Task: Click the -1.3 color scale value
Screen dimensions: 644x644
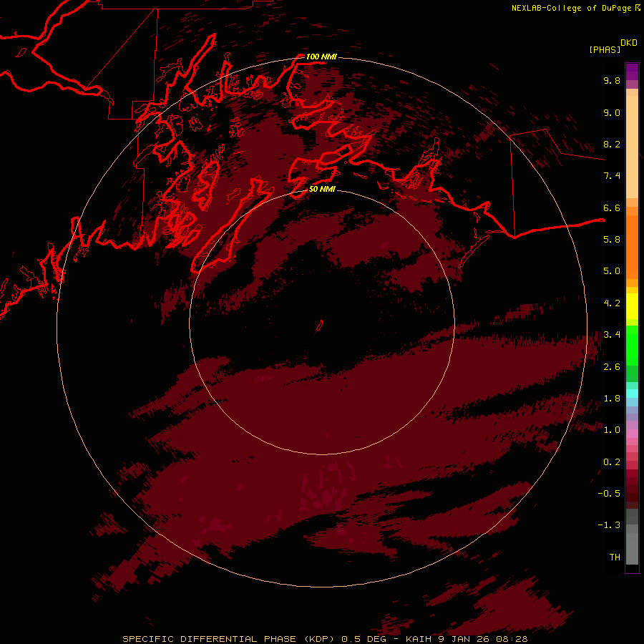Action: (609, 525)
